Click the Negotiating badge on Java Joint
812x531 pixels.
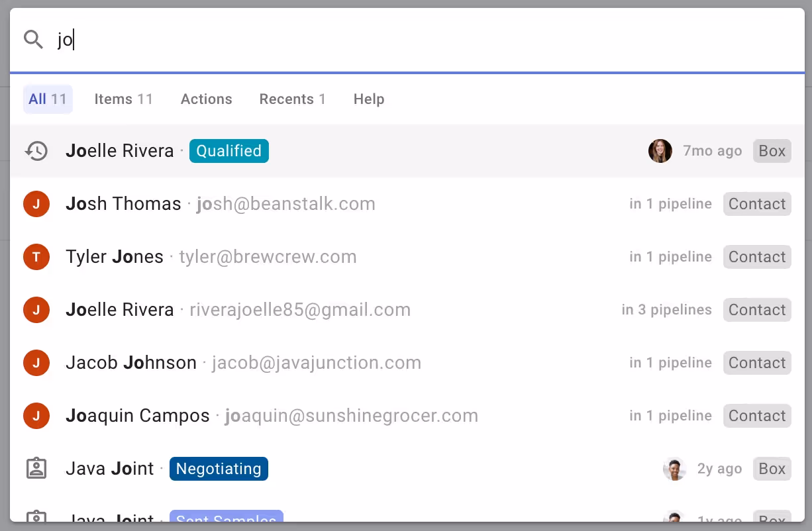tap(219, 468)
